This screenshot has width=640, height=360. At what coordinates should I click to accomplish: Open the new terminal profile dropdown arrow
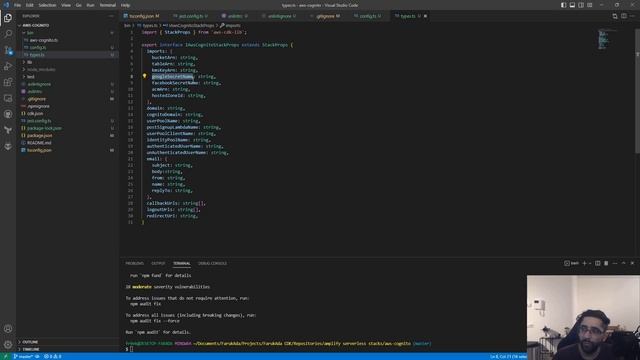[590, 263]
